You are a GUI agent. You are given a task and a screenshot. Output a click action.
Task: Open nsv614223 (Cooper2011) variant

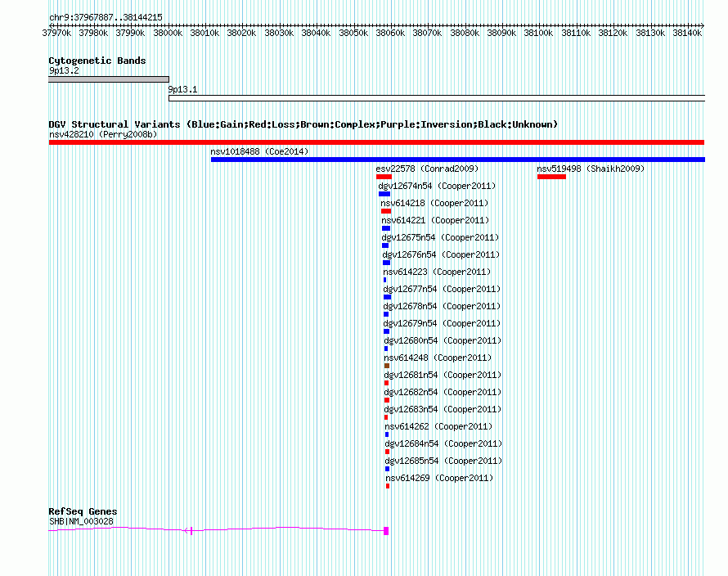point(437,272)
